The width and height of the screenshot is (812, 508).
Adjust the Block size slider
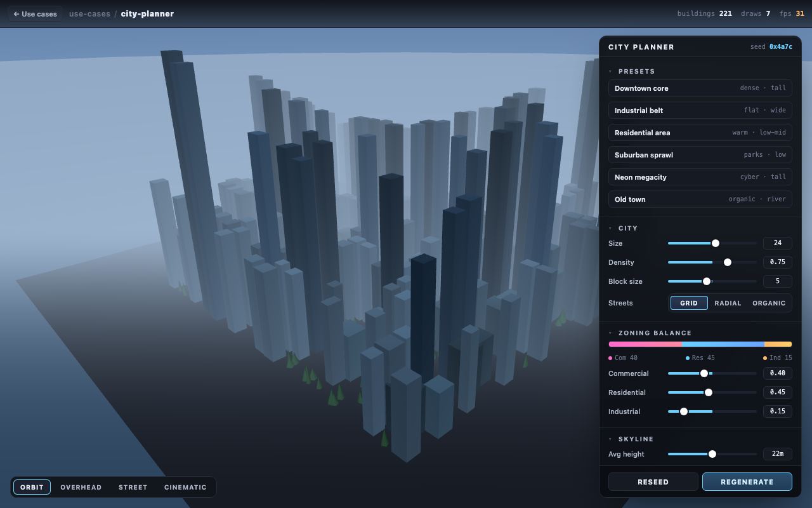click(712, 281)
